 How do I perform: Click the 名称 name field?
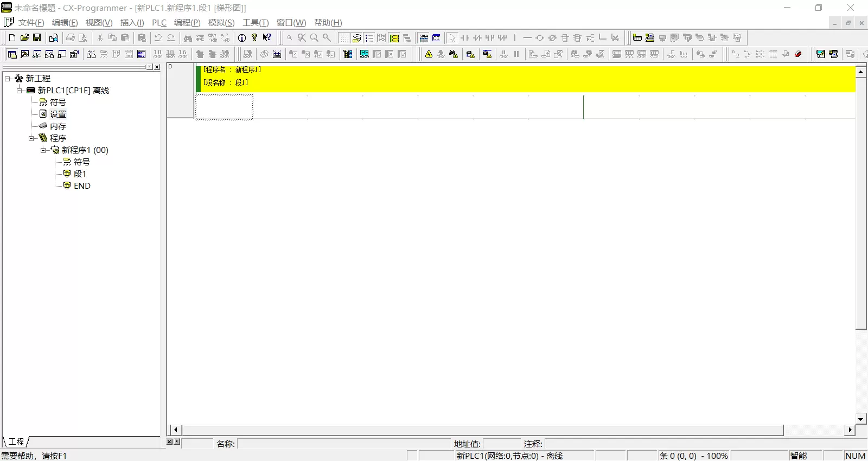point(344,444)
